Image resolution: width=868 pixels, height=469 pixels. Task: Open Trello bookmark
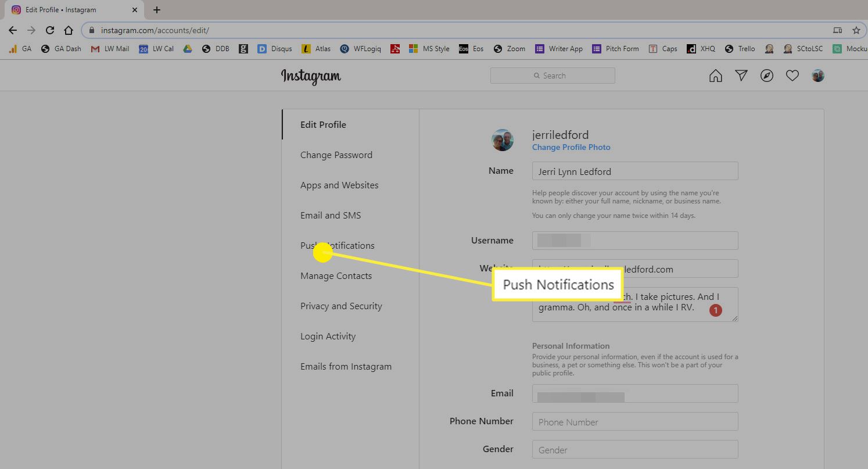tap(740, 49)
